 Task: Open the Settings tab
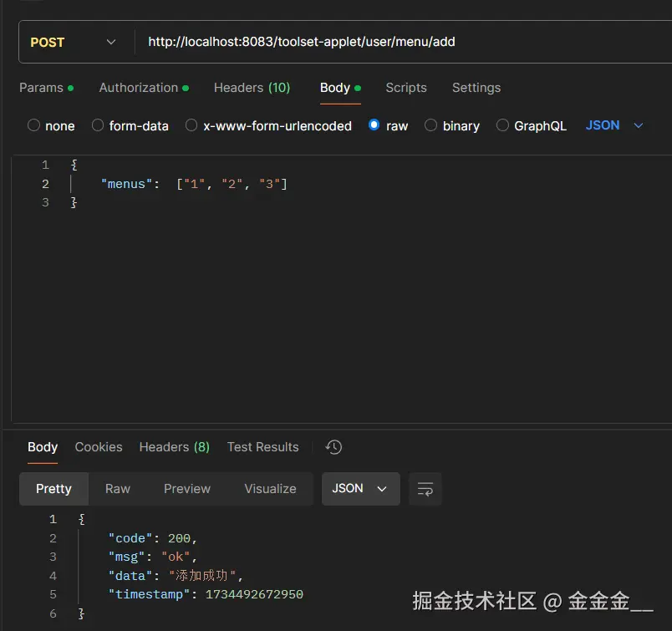476,88
